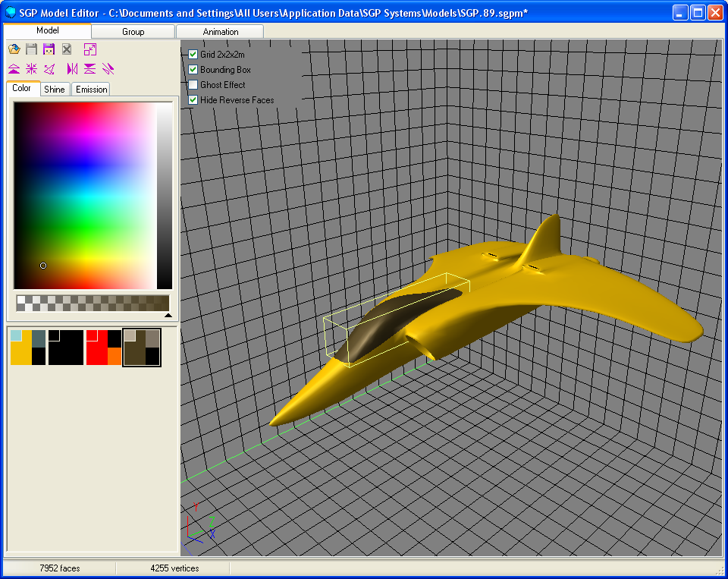Image resolution: width=728 pixels, height=579 pixels.
Task: Uncheck the Grid 2x2x2m checkbox
Action: (193, 55)
